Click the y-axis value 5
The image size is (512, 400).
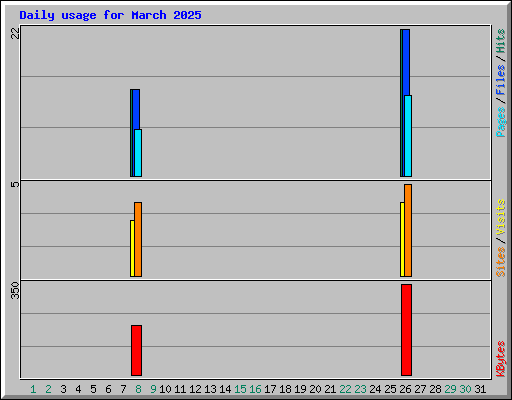(15, 184)
